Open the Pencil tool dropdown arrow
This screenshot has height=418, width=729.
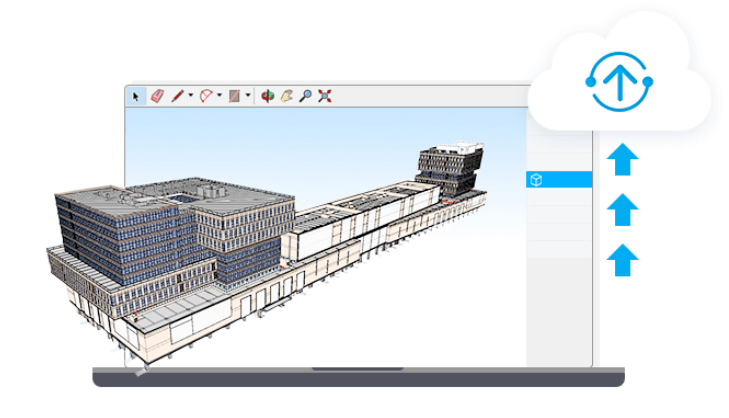click(x=191, y=95)
